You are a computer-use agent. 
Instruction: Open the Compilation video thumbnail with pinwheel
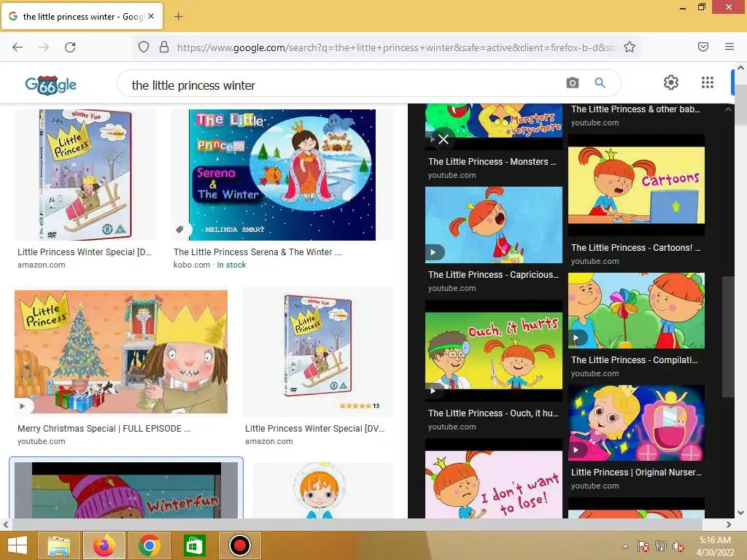636,311
